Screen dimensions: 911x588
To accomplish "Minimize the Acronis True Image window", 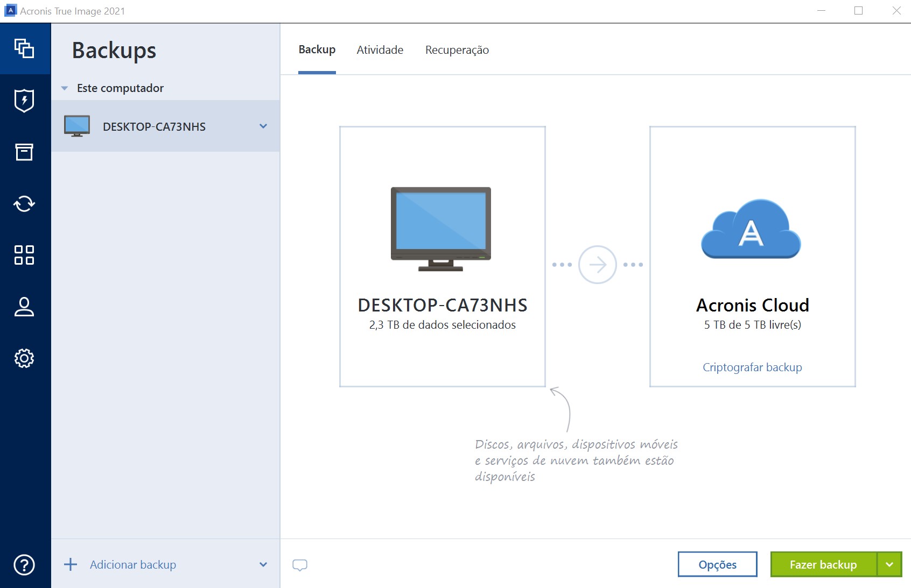I will click(x=821, y=11).
